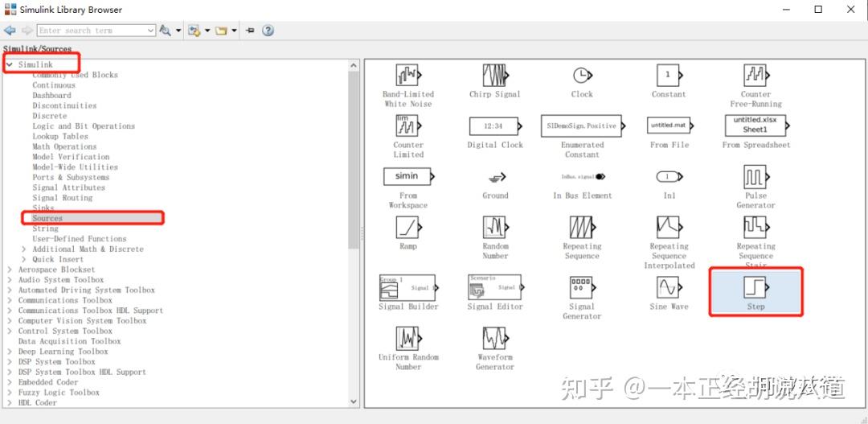
Task: Select the Counter Limited block icon
Action: click(x=408, y=126)
